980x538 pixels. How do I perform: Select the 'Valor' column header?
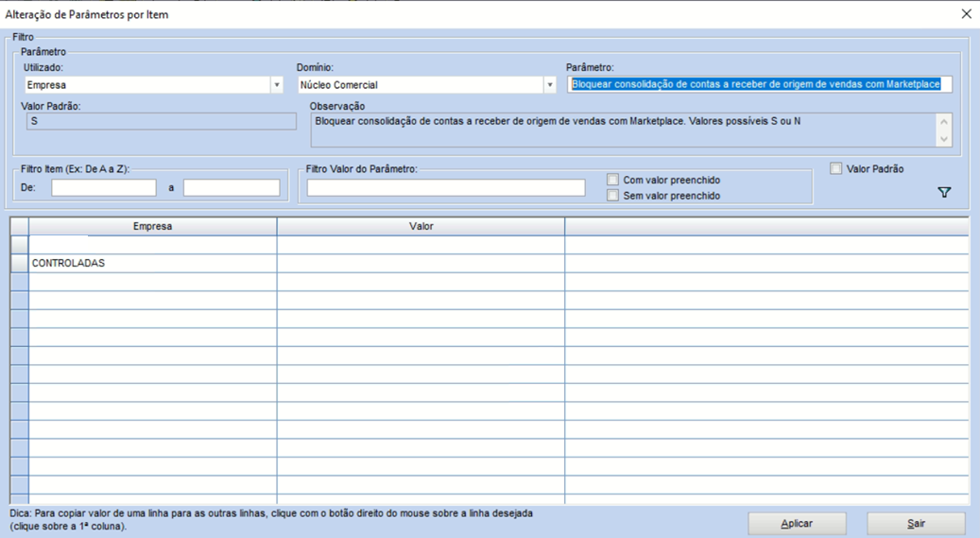click(x=421, y=227)
